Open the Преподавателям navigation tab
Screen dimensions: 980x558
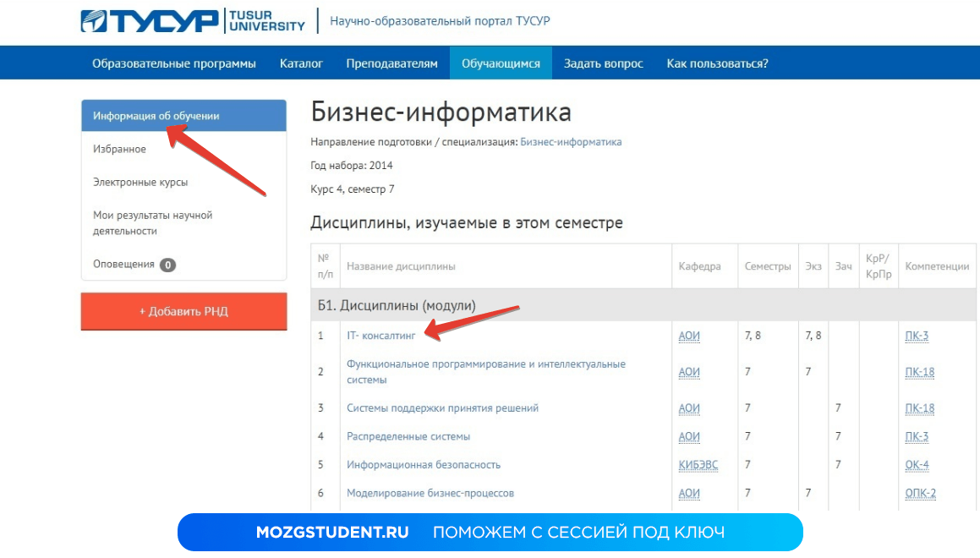coord(391,63)
